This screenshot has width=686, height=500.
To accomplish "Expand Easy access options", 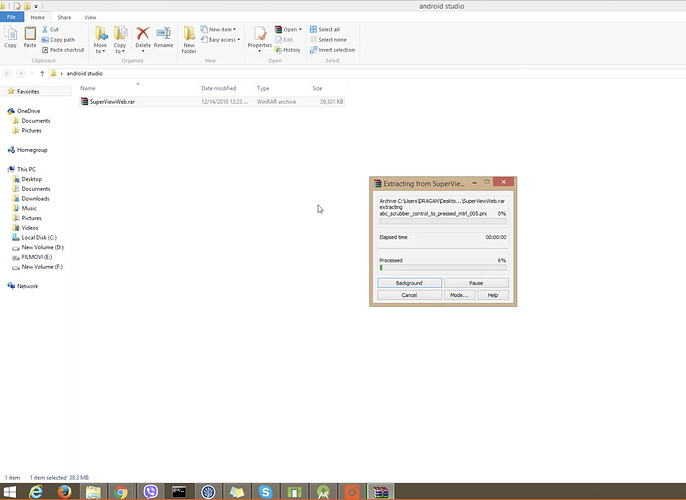I will click(220, 39).
